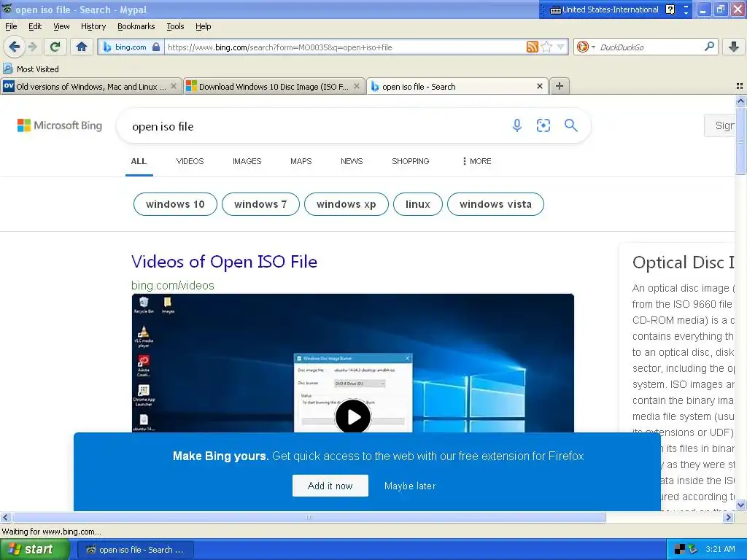Image resolution: width=747 pixels, height=560 pixels.
Task: Open the View menu
Action: click(x=61, y=26)
